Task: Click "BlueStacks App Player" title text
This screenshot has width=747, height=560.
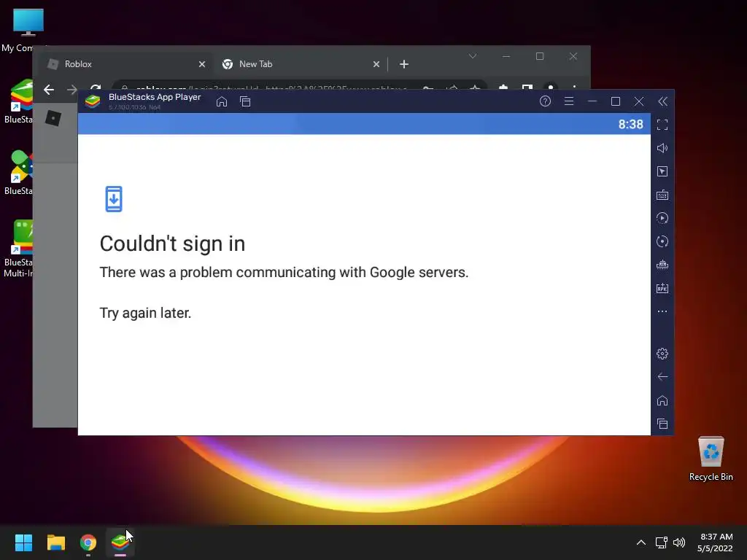Action: pos(155,97)
